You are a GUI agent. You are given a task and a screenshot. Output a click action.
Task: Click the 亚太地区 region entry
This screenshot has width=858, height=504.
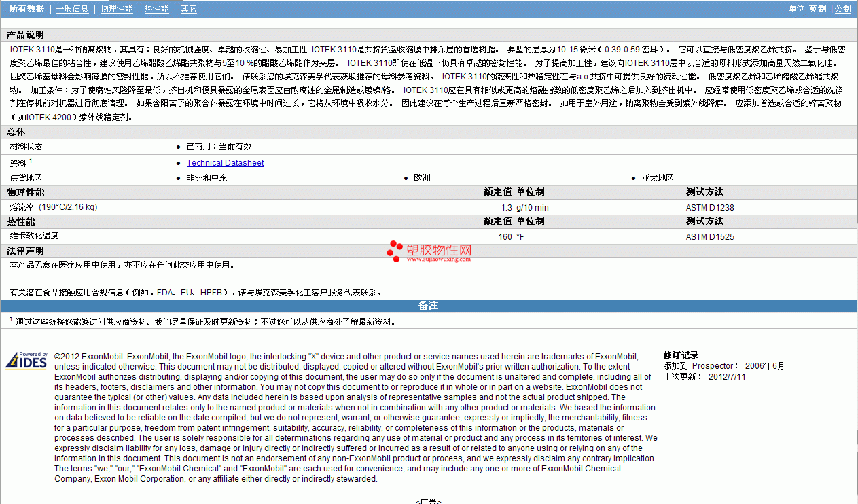click(x=658, y=178)
